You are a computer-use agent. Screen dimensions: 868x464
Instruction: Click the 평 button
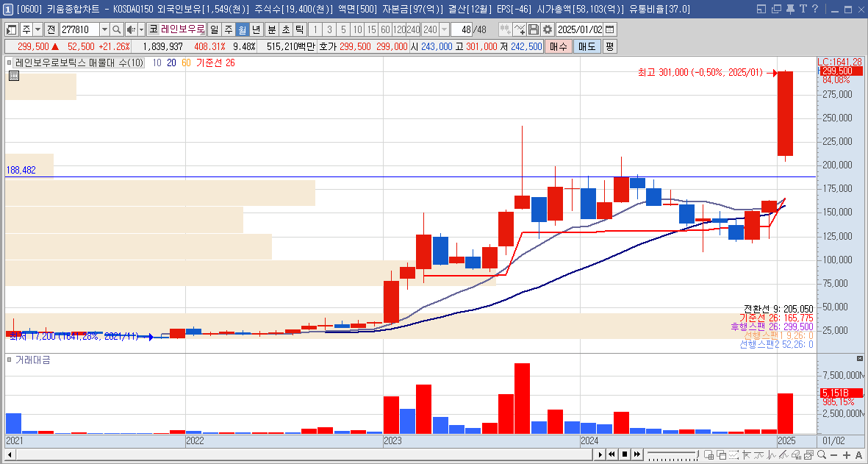click(x=609, y=46)
